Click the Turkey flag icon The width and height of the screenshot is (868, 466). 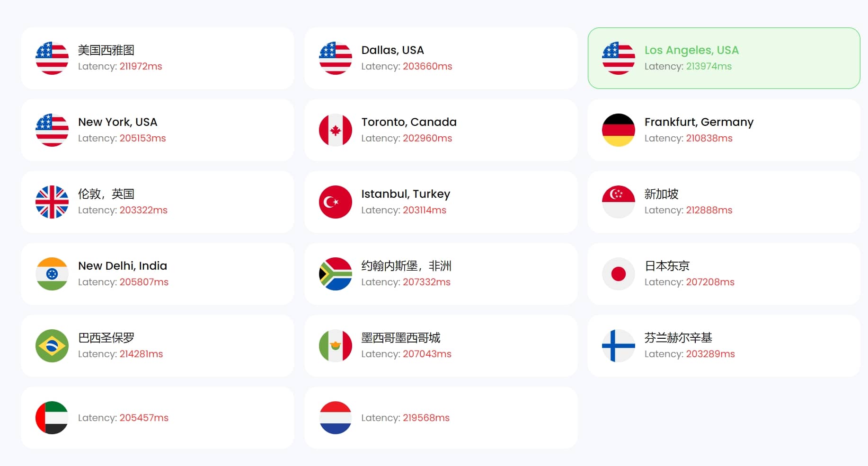tap(335, 202)
